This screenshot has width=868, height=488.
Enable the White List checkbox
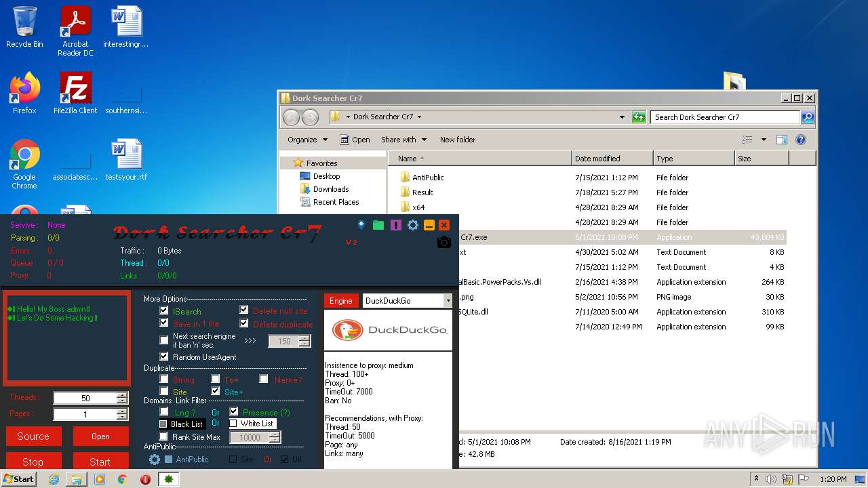coord(233,424)
